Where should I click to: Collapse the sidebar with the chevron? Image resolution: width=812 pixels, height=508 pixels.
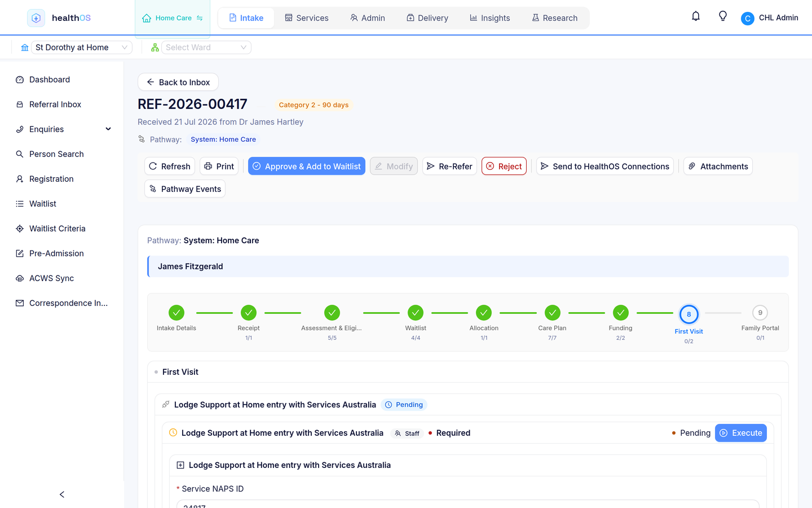(x=62, y=494)
